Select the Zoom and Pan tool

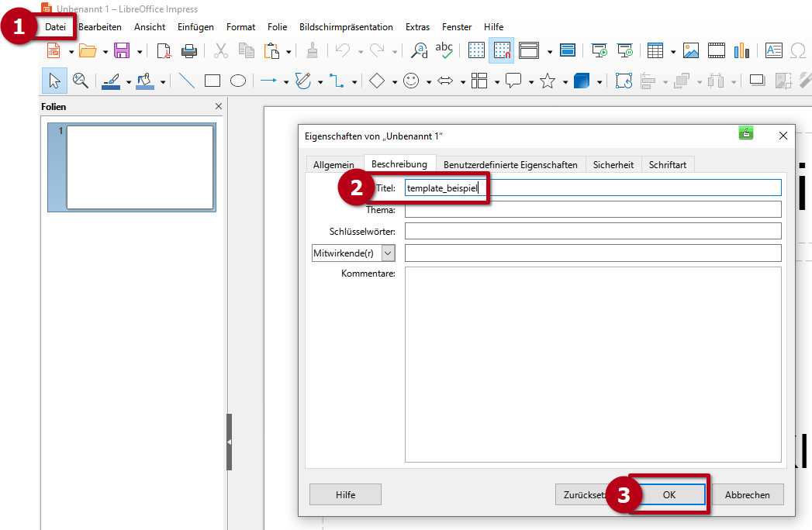(x=80, y=81)
